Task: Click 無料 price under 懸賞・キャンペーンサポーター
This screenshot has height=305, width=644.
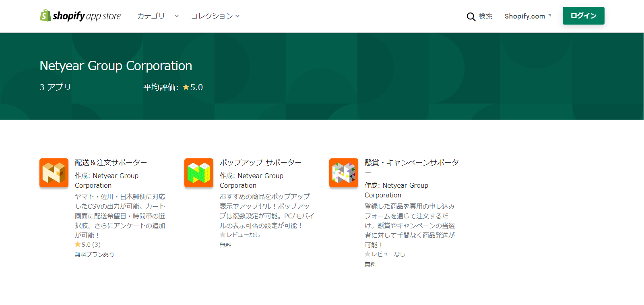Action: (x=370, y=264)
